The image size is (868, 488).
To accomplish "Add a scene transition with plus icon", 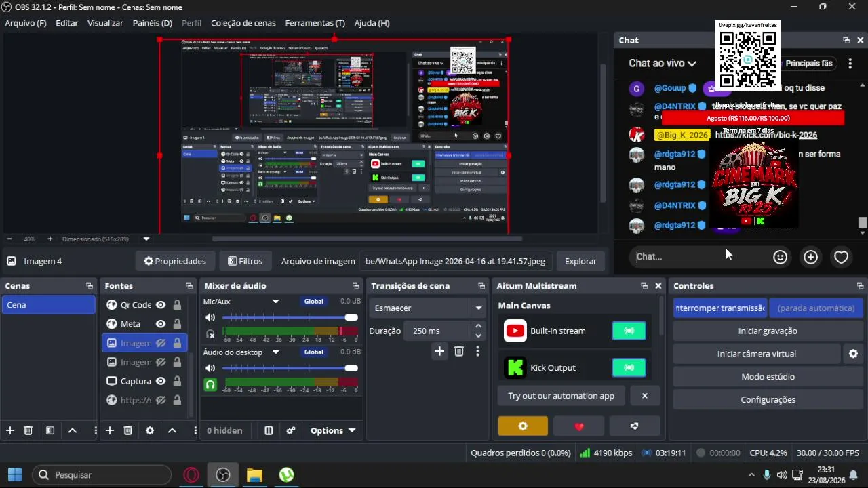I will 439,351.
